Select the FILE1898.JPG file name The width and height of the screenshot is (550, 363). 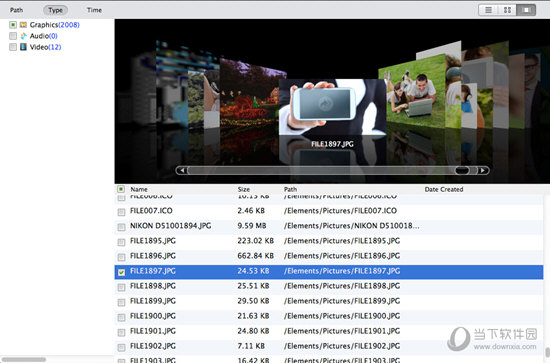click(x=153, y=286)
